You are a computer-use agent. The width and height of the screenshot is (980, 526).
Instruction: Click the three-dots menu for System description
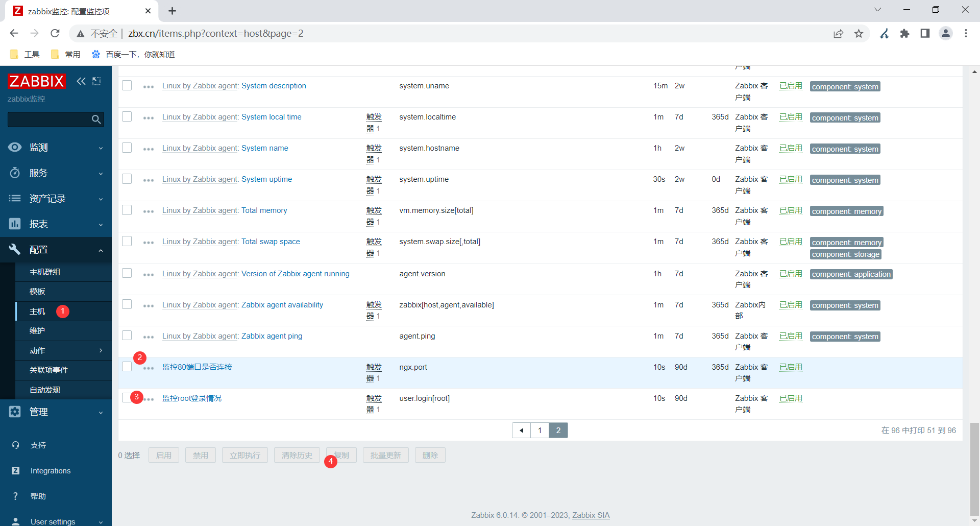149,87
